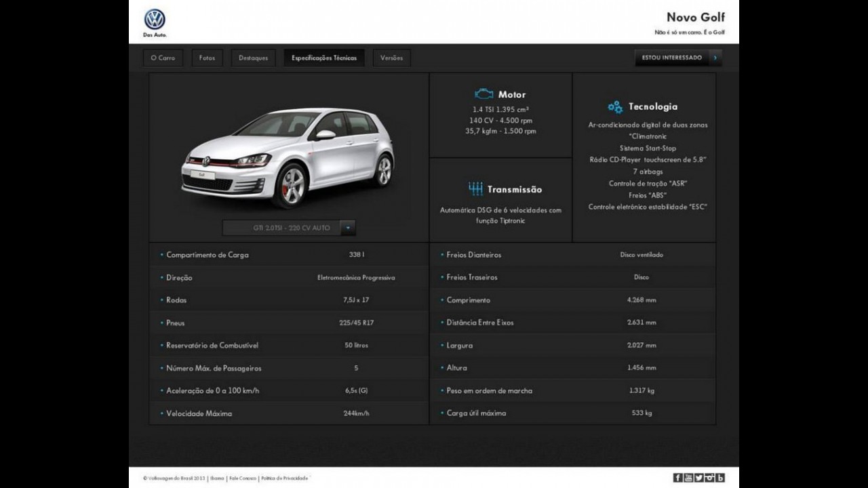Open the Política de Privacidade link
868x488 pixels.
[284, 478]
